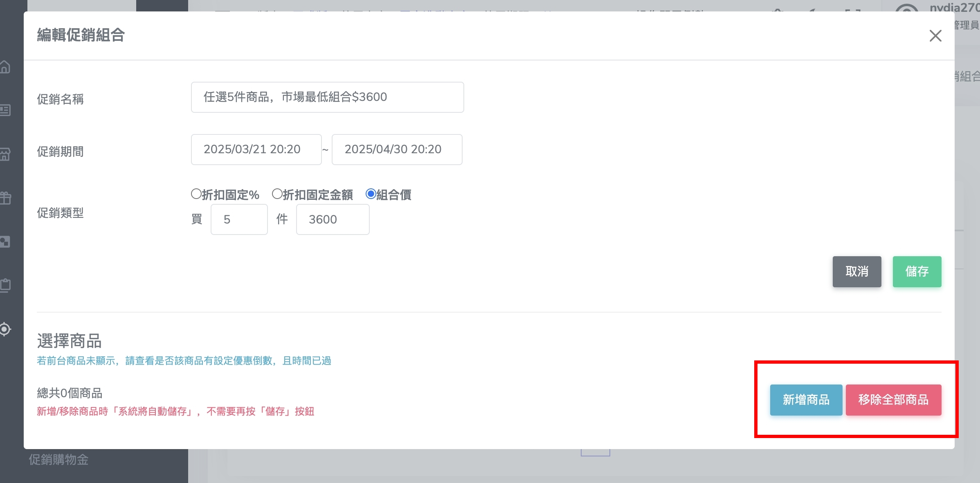Screen dimensions: 980x483
Task: Click the crosshair target sidebar icon
Action: (5, 329)
